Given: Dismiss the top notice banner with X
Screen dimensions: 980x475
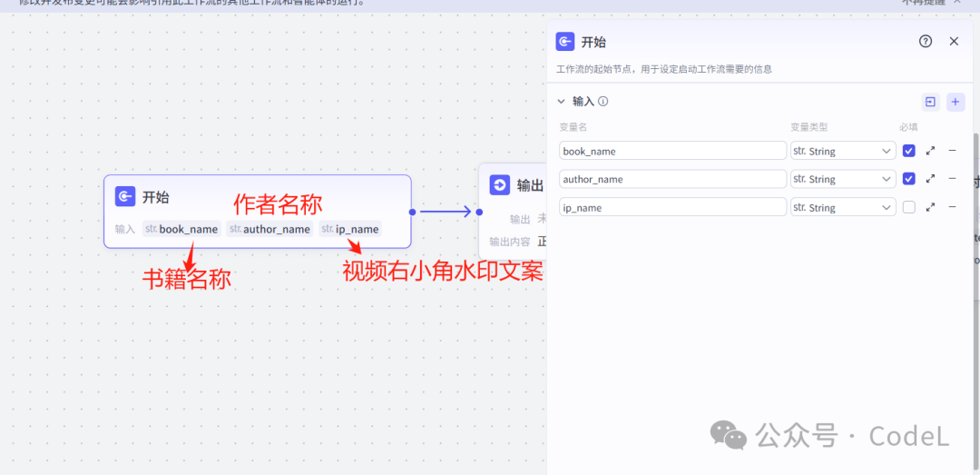Looking at the screenshot, I should click(x=957, y=3).
